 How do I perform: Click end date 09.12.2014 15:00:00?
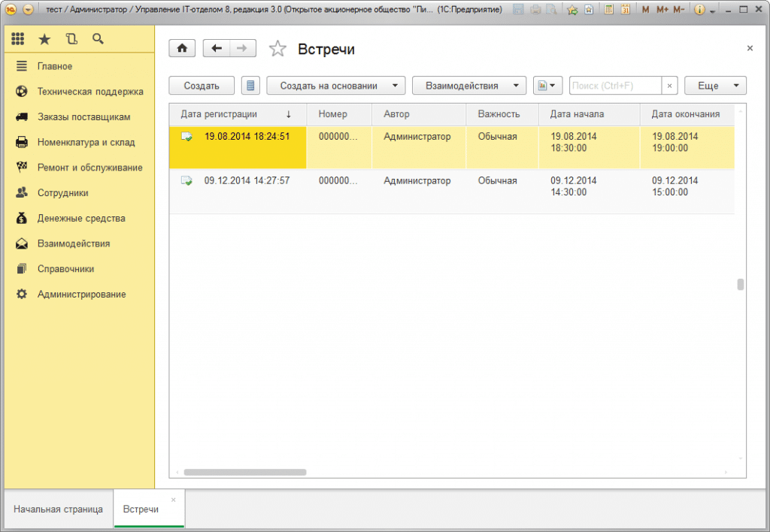[675, 186]
